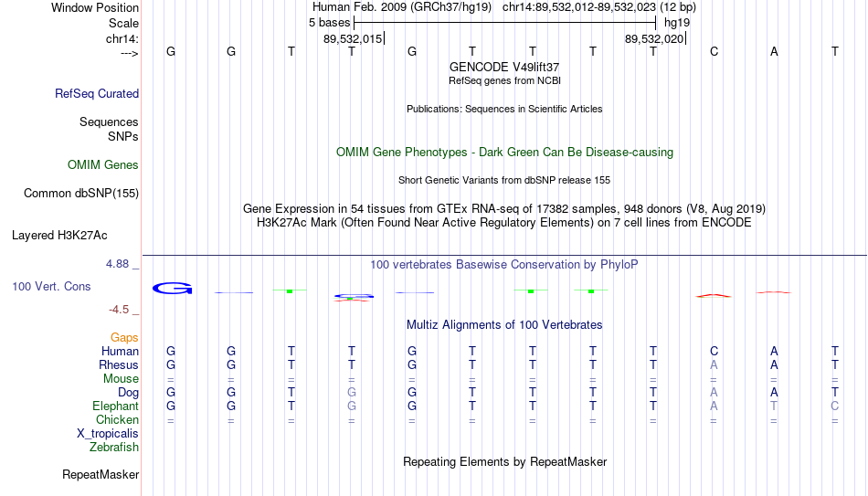Click the Layered H3K27Ac track label
This screenshot has height=496, width=868.
pos(59,236)
